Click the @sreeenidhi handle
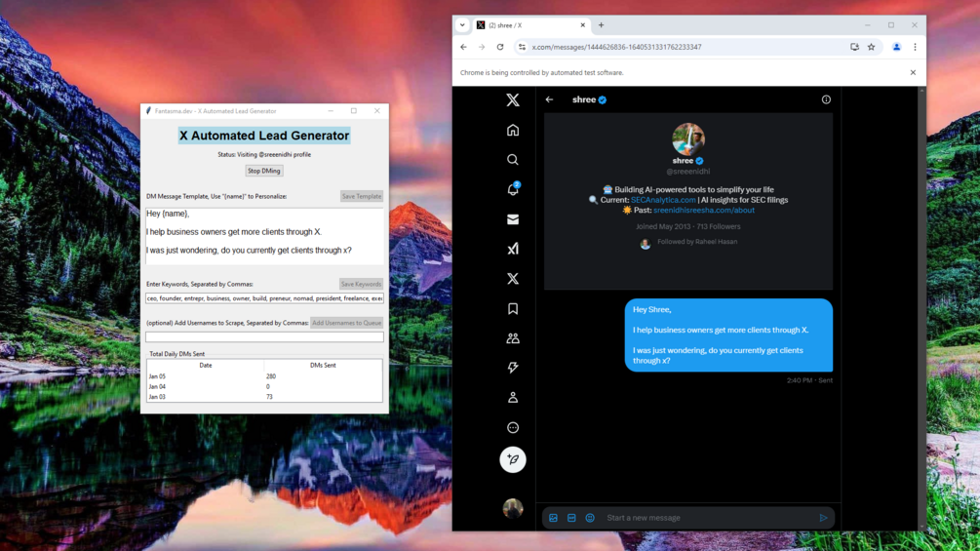The image size is (980, 551). coord(687,172)
